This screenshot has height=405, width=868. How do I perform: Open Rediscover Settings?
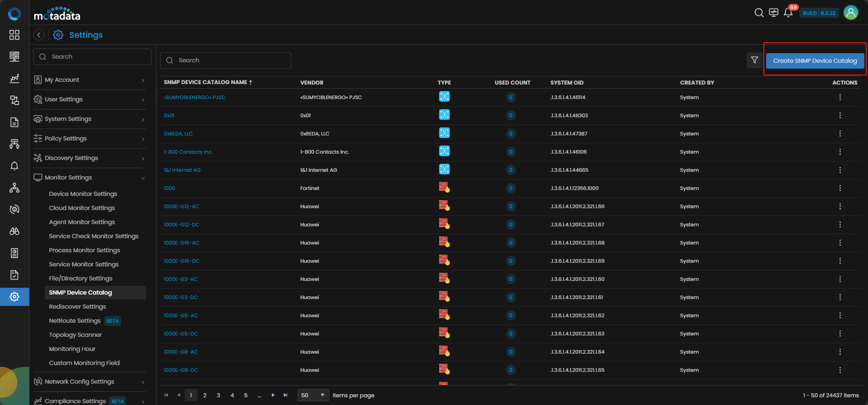[77, 307]
